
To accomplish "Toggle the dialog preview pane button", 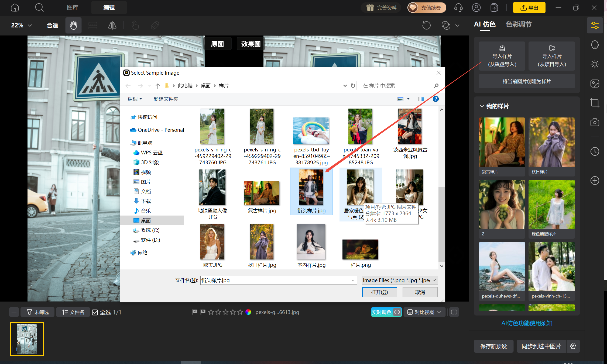I will pos(421,99).
